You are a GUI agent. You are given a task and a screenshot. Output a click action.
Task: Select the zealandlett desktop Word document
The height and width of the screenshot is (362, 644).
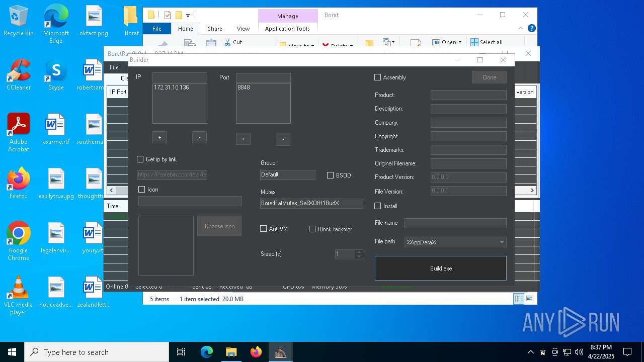[94, 292]
